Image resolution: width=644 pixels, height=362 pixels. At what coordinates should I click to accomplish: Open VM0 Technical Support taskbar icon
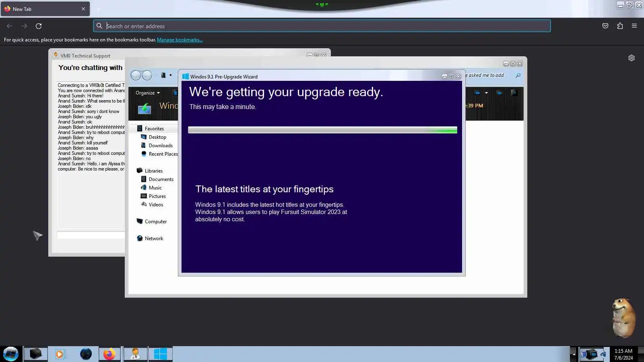click(x=135, y=354)
